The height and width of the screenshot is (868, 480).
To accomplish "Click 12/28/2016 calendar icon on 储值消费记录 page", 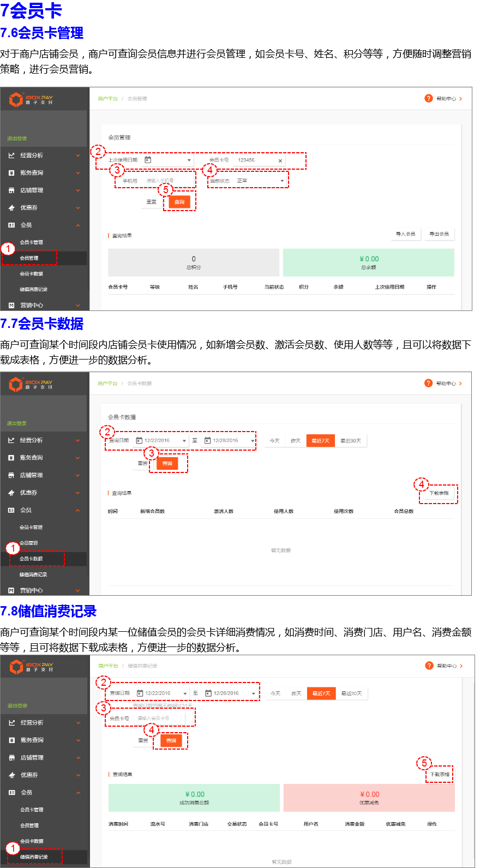I will 208,693.
